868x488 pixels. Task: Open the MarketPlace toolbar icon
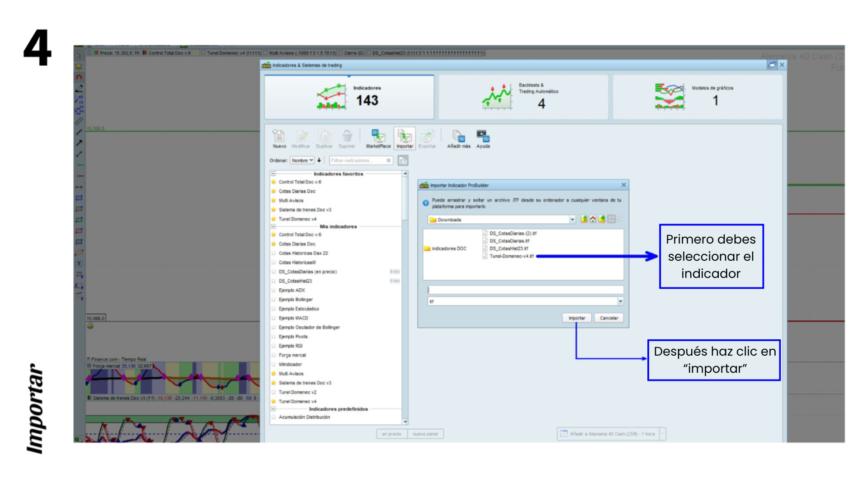pos(378,136)
